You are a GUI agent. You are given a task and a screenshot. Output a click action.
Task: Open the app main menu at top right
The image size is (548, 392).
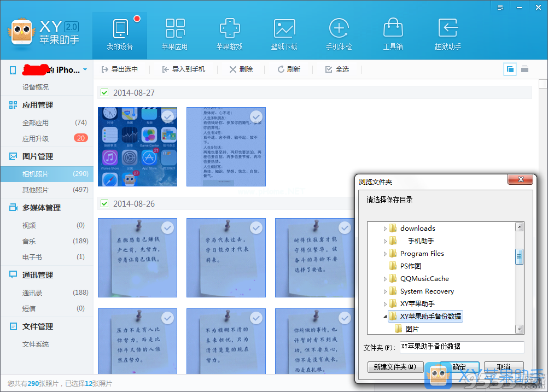pyautogui.click(x=500, y=7)
